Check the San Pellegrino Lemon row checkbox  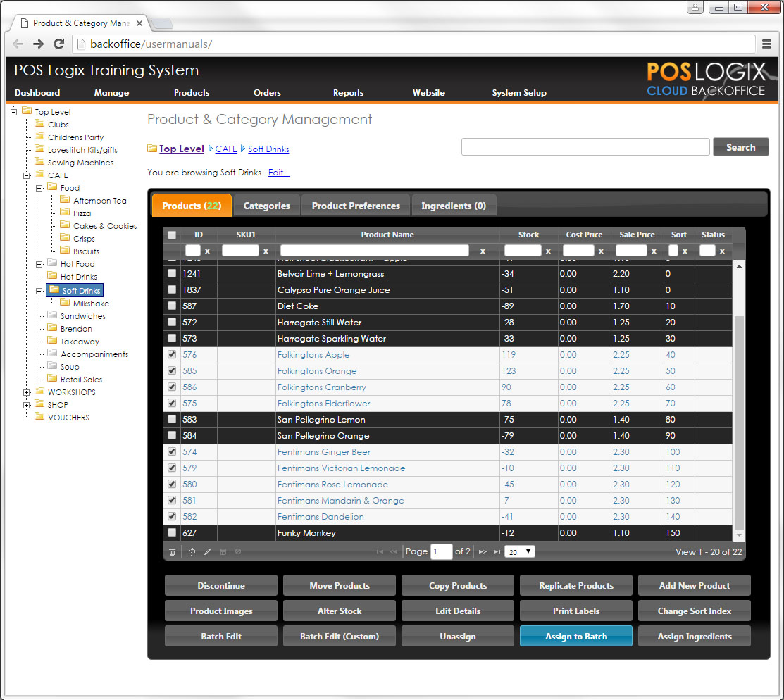(172, 419)
